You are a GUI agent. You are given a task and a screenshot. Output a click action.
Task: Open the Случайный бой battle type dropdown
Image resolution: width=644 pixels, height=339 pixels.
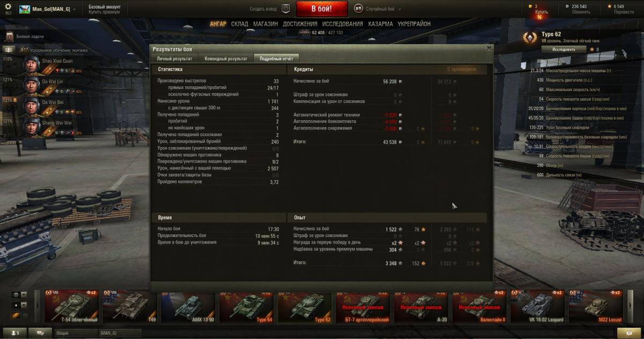click(379, 9)
